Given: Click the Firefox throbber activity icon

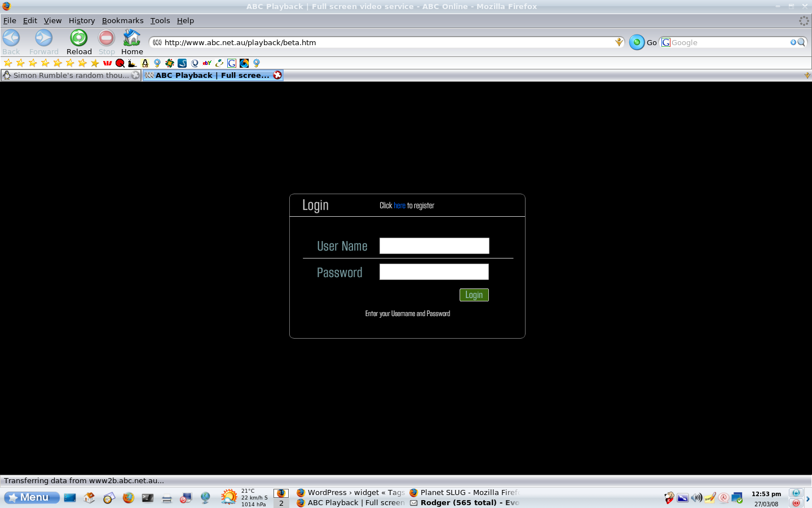Looking at the screenshot, I should click(804, 21).
